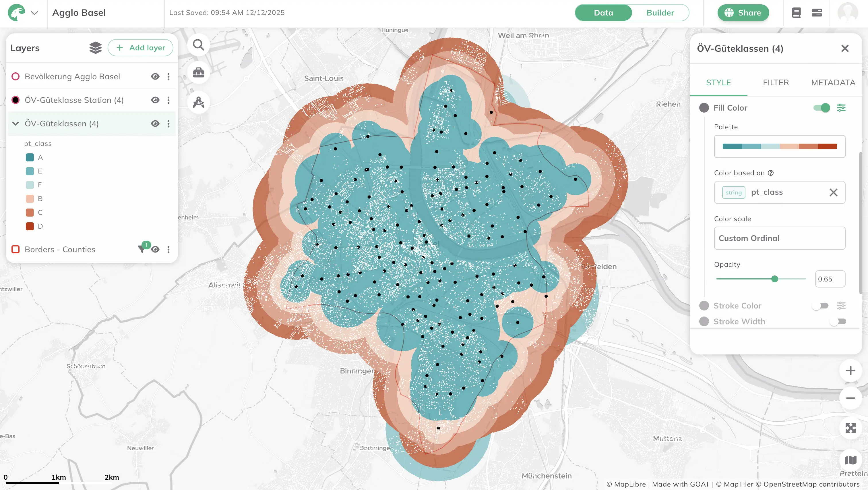Hide the Bevölkerung Agglo Basel layer

(155, 76)
